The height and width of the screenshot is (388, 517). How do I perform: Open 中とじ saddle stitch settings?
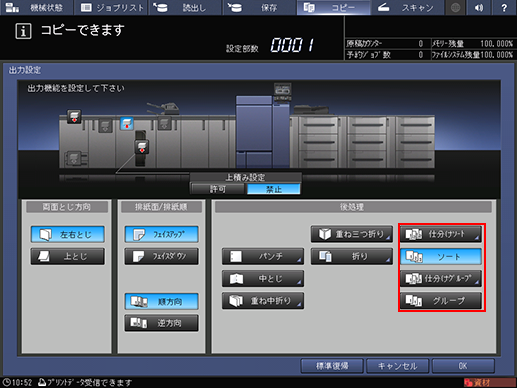point(263,279)
